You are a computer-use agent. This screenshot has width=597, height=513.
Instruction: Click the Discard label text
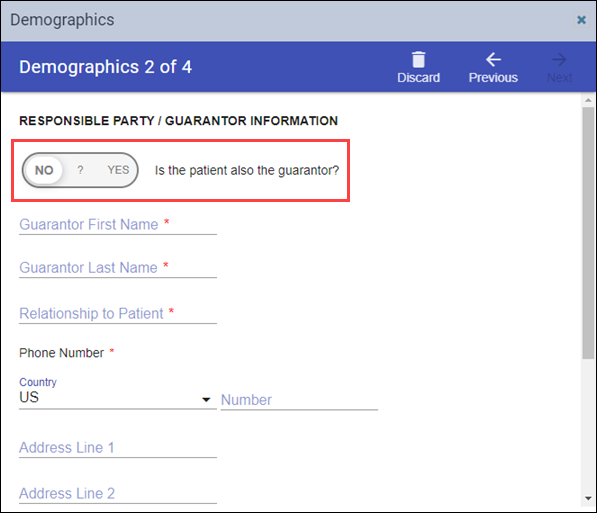point(418,78)
